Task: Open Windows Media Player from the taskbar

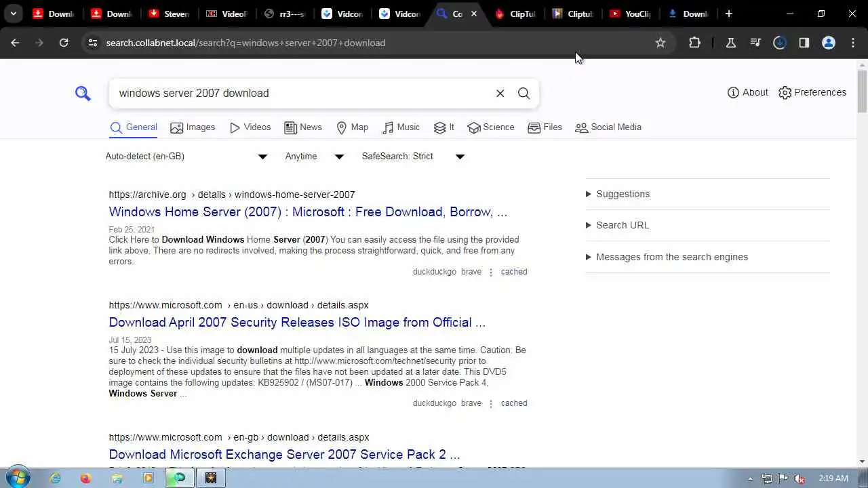Action: [149, 478]
